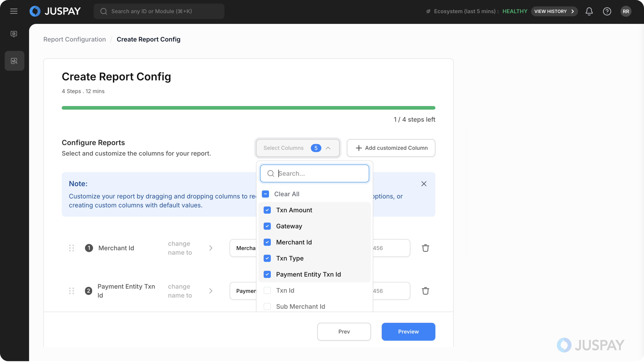Click the drag handle for Merchant Id row
644x362 pixels.
pos(72,248)
